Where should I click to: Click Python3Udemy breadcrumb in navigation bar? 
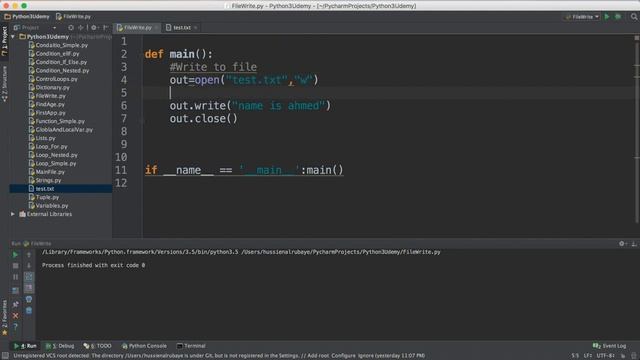(27, 17)
